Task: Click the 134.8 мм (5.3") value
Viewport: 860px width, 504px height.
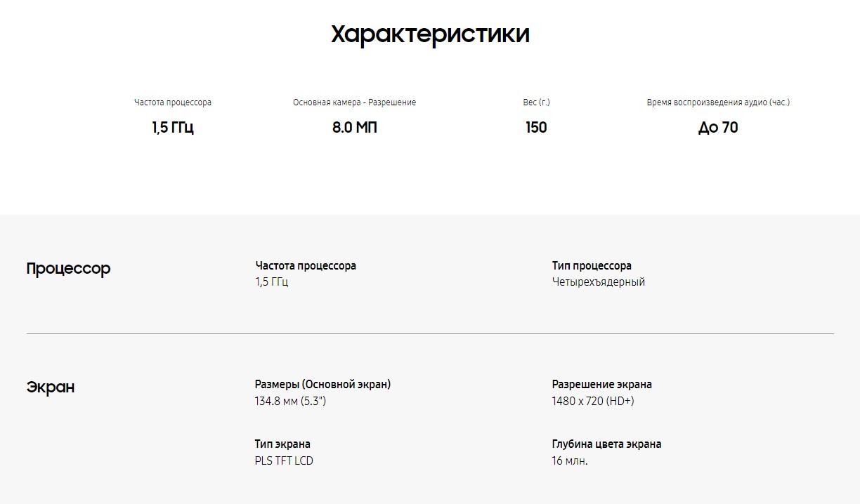Action: pos(290,402)
